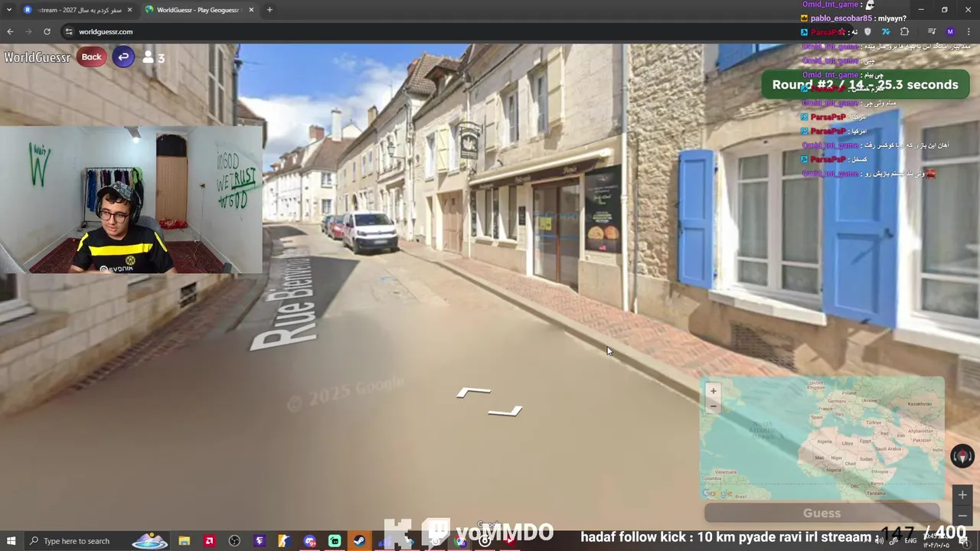Click the Guess button

(x=822, y=514)
